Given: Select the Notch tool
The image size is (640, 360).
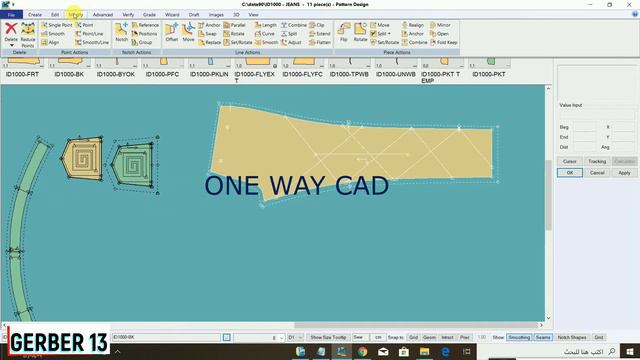Looking at the screenshot, I should pos(121,32).
